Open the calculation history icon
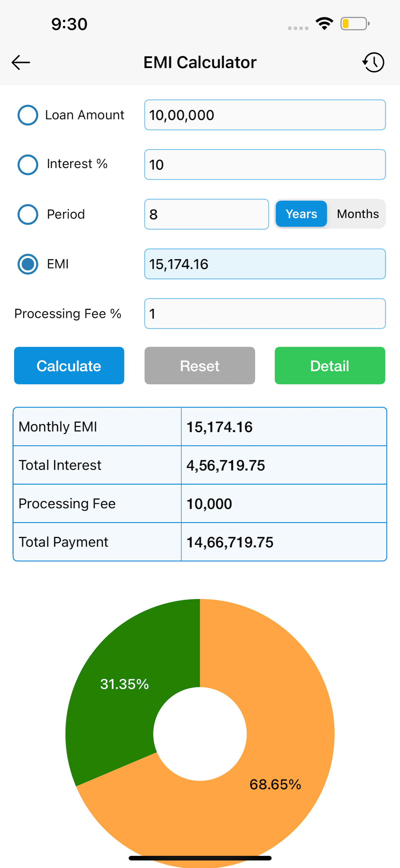The height and width of the screenshot is (868, 400). point(373,62)
